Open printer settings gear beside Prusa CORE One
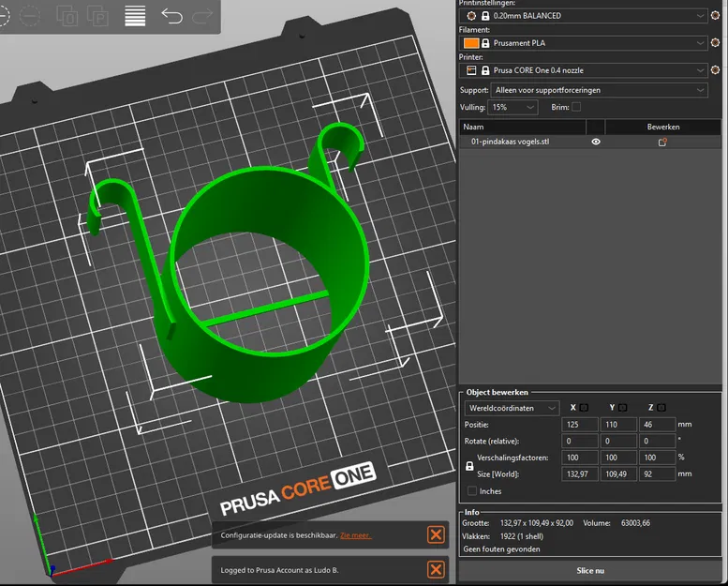The image size is (728, 586). (715, 70)
